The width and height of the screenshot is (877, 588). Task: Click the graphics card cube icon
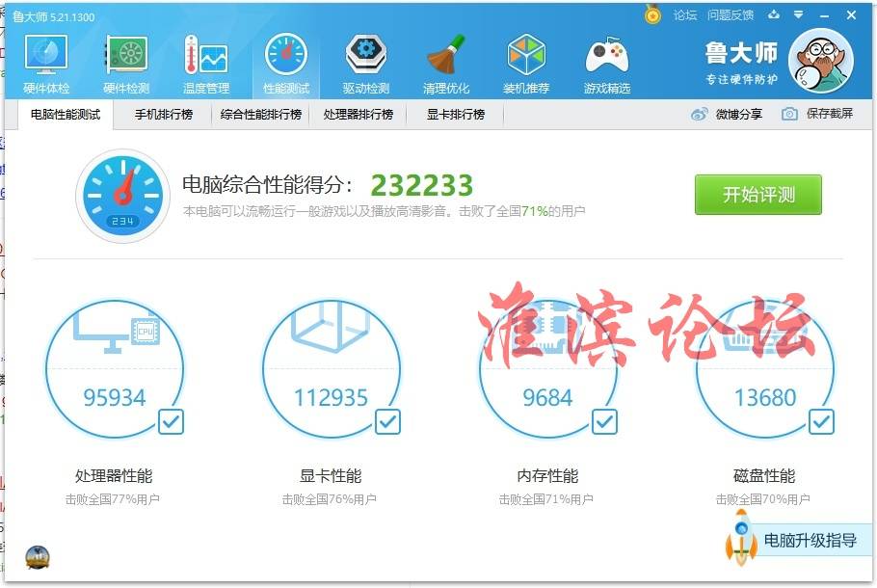pos(331,326)
